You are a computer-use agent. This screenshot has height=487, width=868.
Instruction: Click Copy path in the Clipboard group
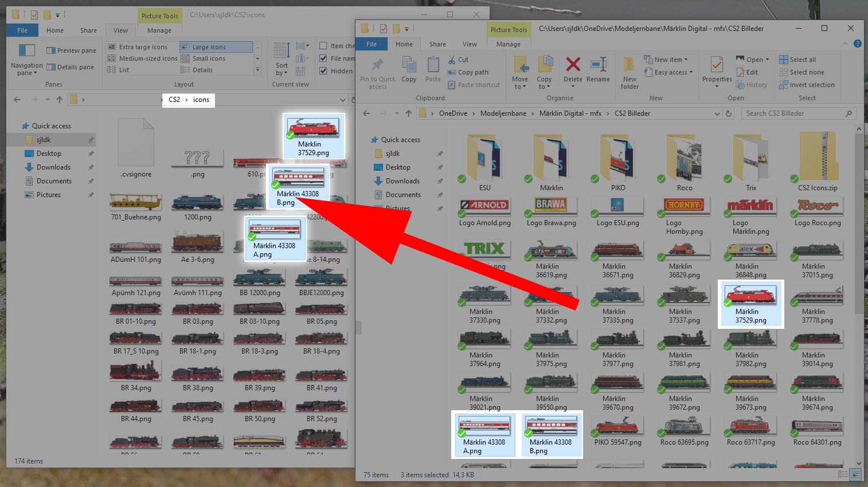click(468, 72)
